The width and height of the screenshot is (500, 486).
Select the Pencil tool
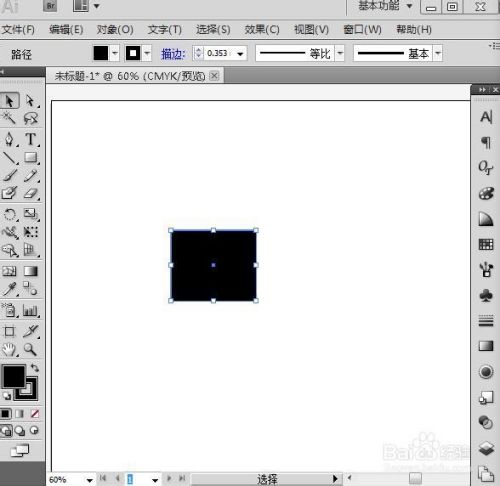(30, 175)
